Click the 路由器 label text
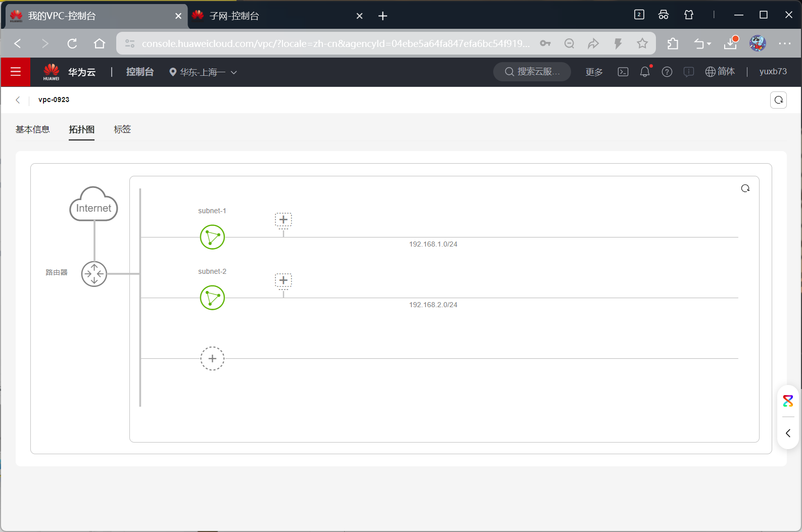 click(x=57, y=272)
